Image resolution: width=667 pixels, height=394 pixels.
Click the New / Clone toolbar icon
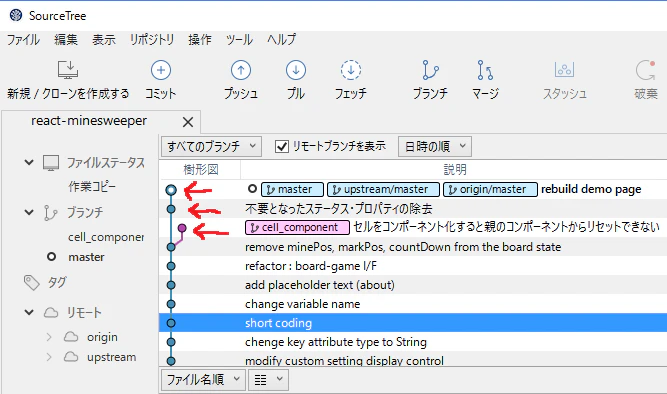68,70
